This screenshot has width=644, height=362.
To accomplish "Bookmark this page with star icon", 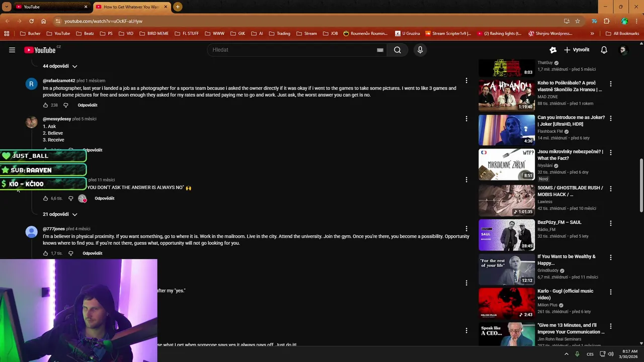I will click(578, 21).
